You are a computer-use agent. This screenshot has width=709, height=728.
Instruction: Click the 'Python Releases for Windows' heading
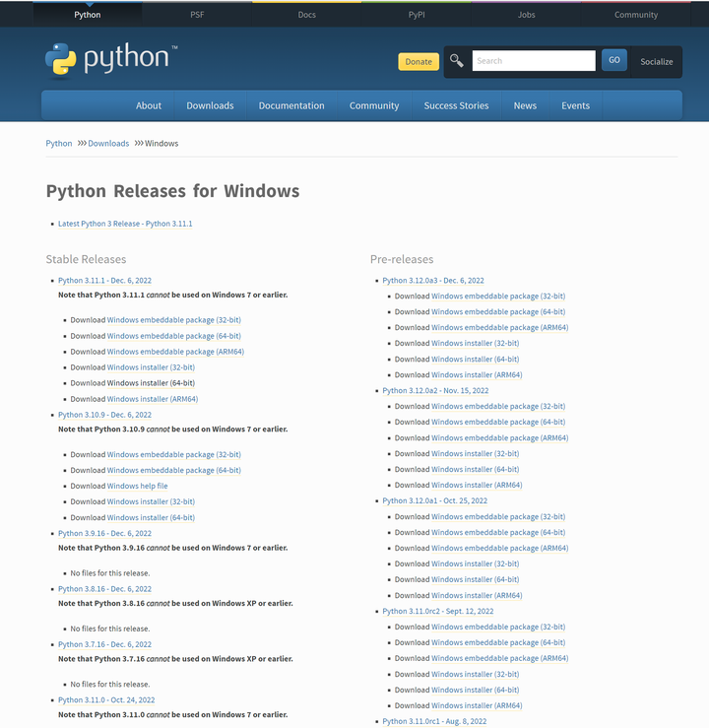(x=172, y=191)
